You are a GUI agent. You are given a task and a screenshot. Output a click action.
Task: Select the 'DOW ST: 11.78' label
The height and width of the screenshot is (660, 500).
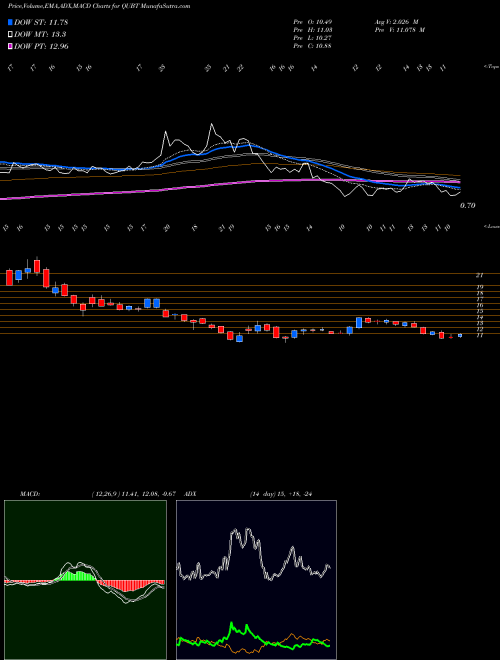41,22
